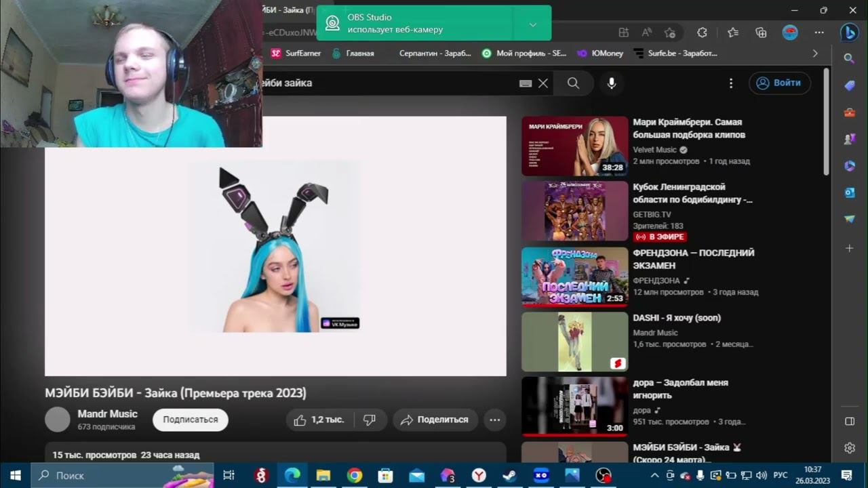The image size is (868, 488).
Task: Open the ФРЕНДЗОНА Последний экзамен thumbnail
Action: pos(575,277)
